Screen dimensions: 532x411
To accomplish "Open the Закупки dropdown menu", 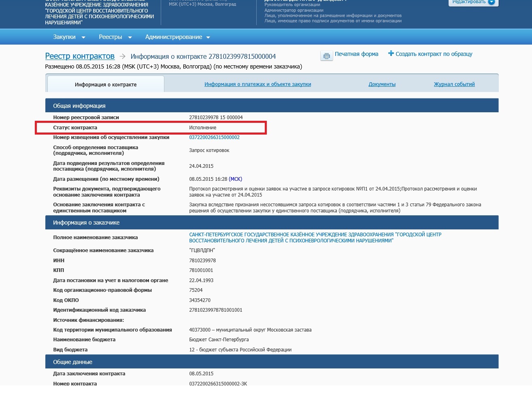I will coord(69,37).
